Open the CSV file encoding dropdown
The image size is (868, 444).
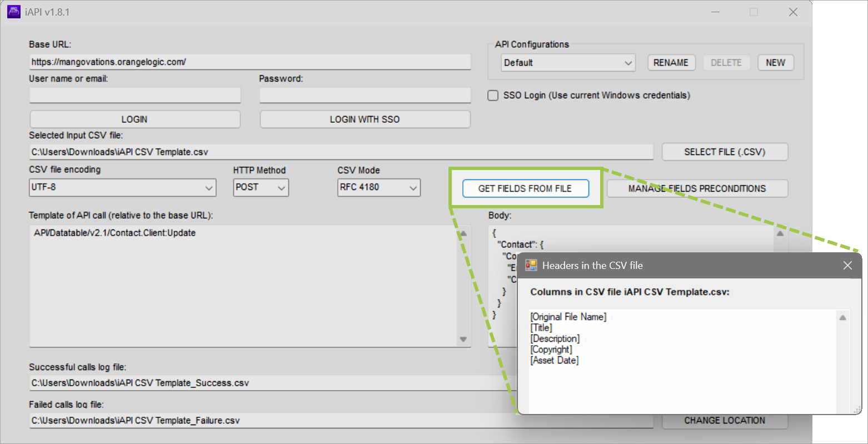[x=209, y=187]
